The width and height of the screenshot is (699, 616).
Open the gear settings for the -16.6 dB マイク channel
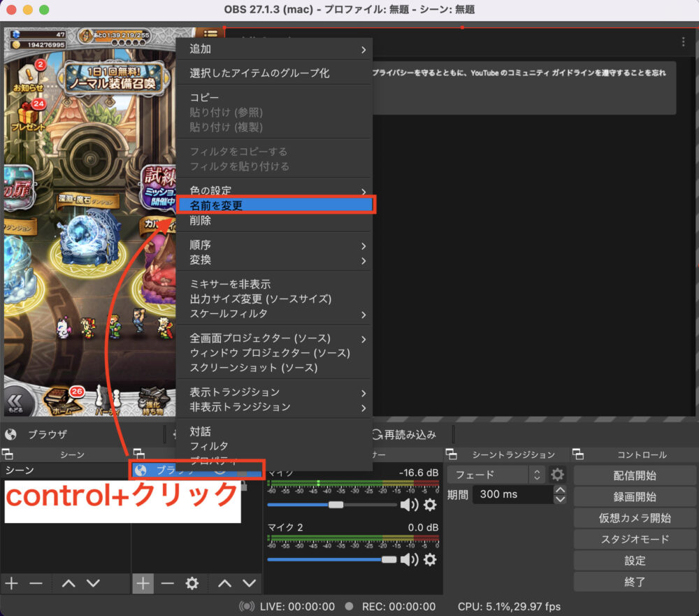click(x=430, y=505)
